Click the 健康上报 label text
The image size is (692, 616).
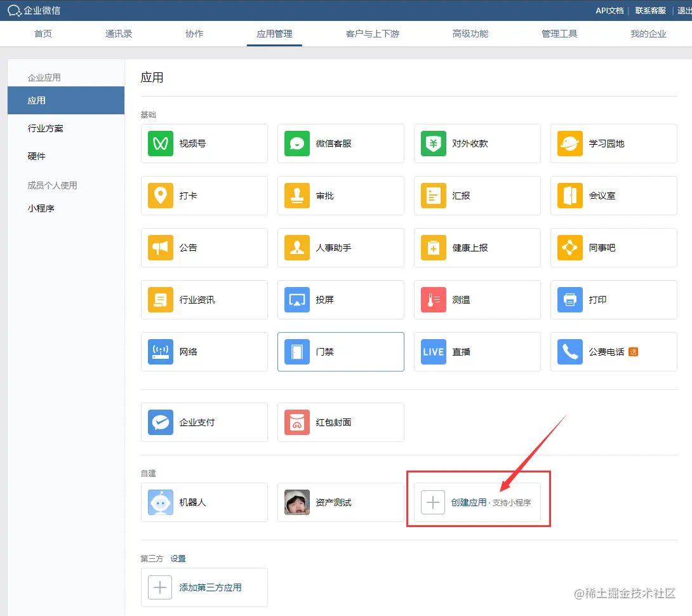click(x=470, y=248)
